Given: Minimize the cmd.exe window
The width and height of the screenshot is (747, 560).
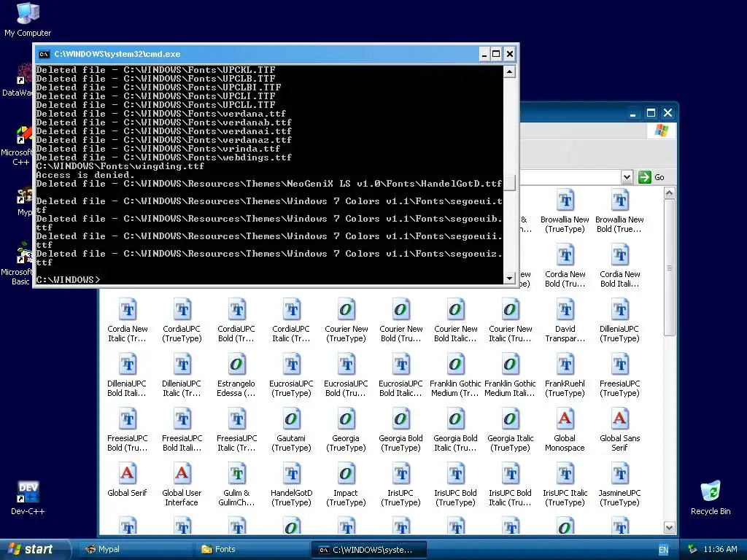Looking at the screenshot, I should pos(484,54).
